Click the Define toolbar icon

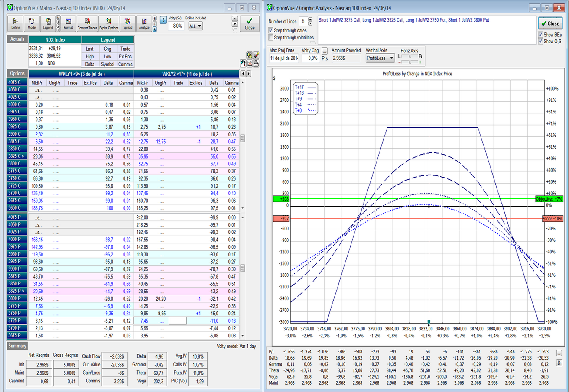click(x=16, y=23)
